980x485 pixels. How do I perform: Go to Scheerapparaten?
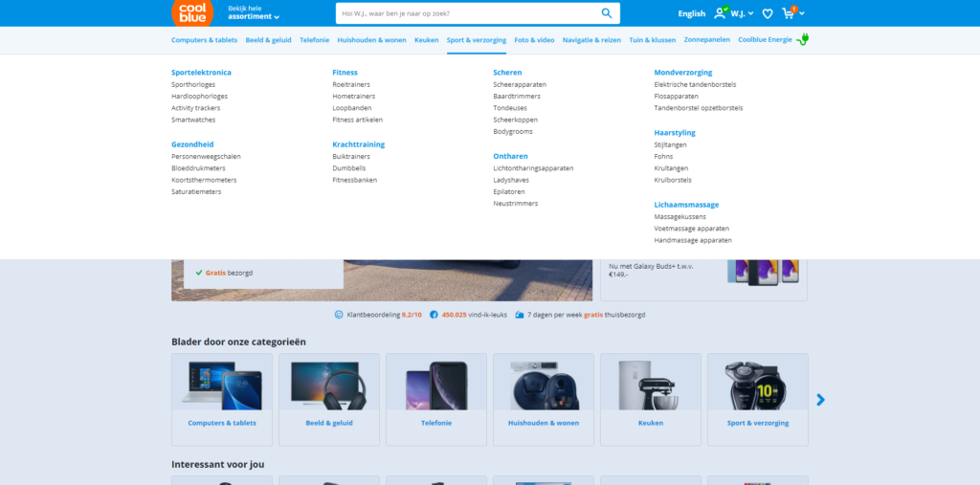click(520, 84)
